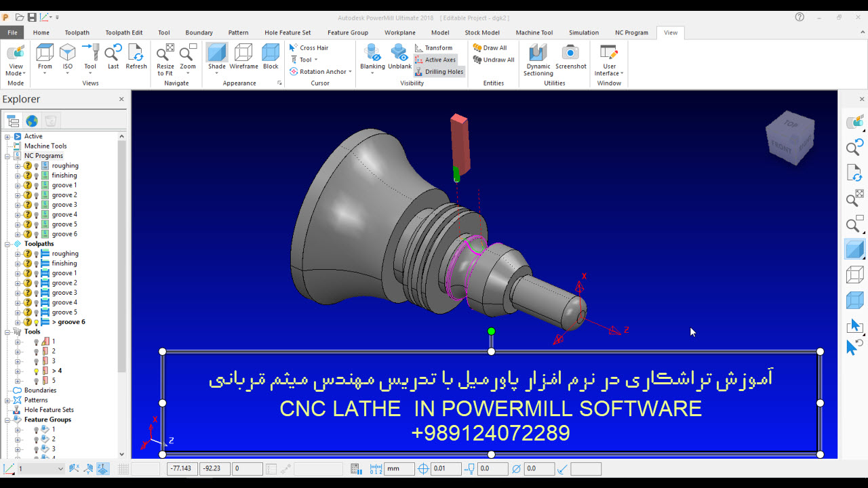Click the Transform visibility option

point(433,47)
